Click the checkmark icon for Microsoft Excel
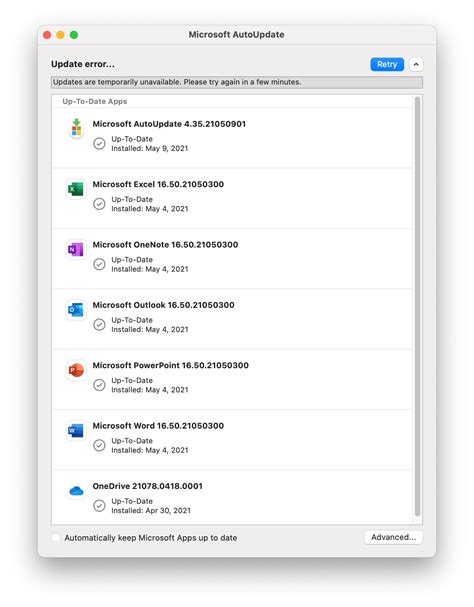This screenshot has width=474, height=607. tap(99, 204)
